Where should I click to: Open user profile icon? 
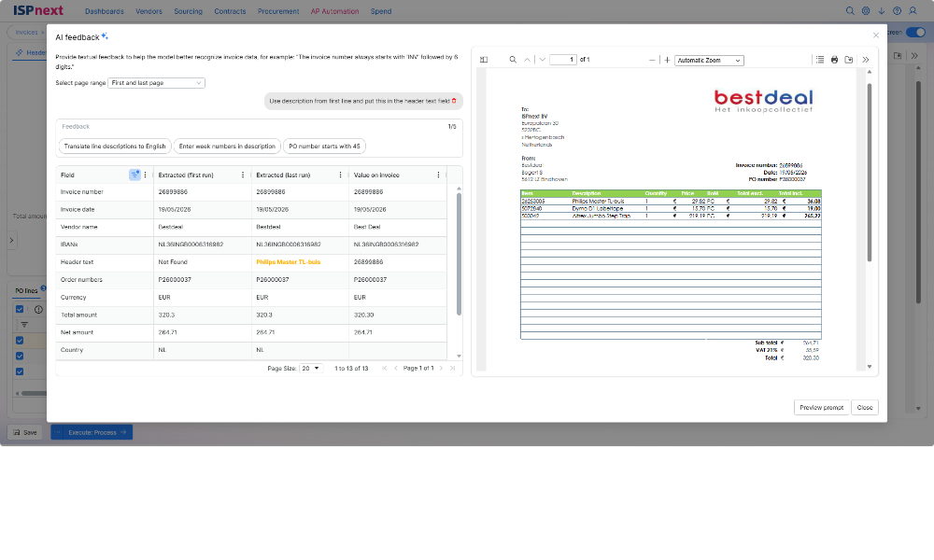[x=913, y=10]
